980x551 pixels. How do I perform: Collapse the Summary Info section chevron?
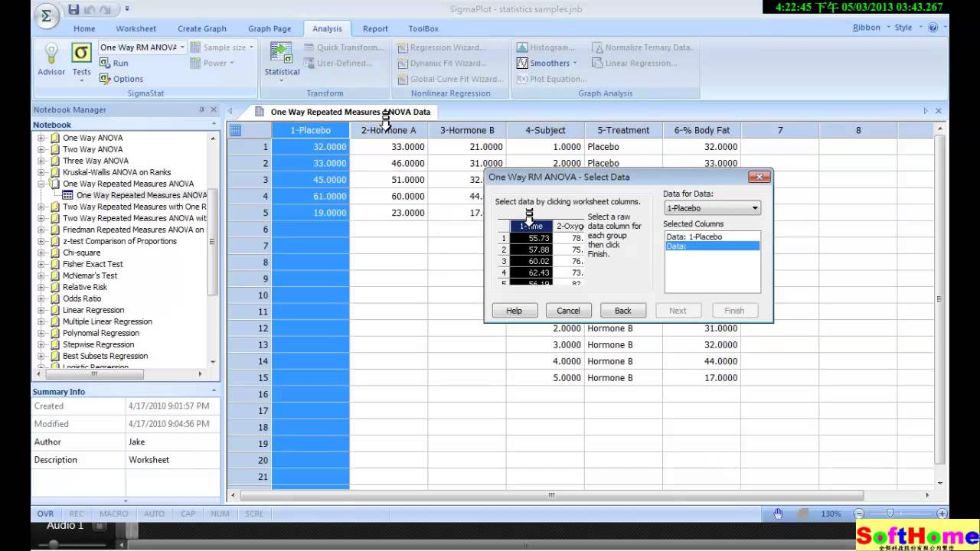pos(214,391)
